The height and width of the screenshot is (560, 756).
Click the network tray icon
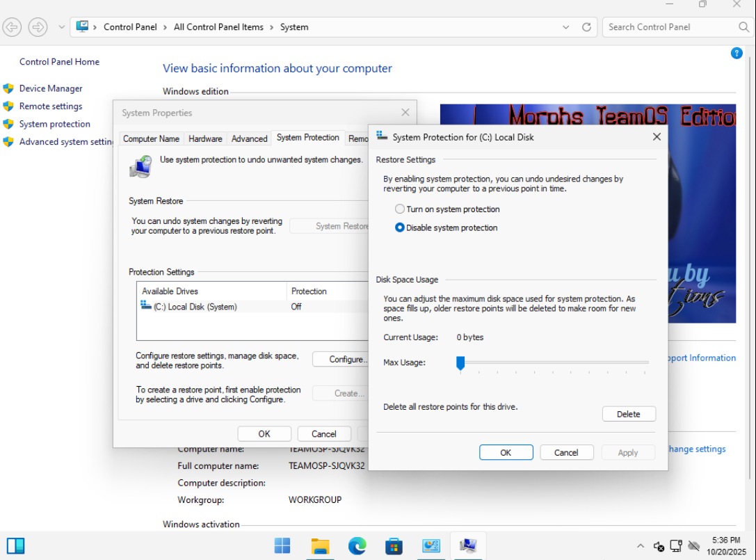tap(676, 546)
